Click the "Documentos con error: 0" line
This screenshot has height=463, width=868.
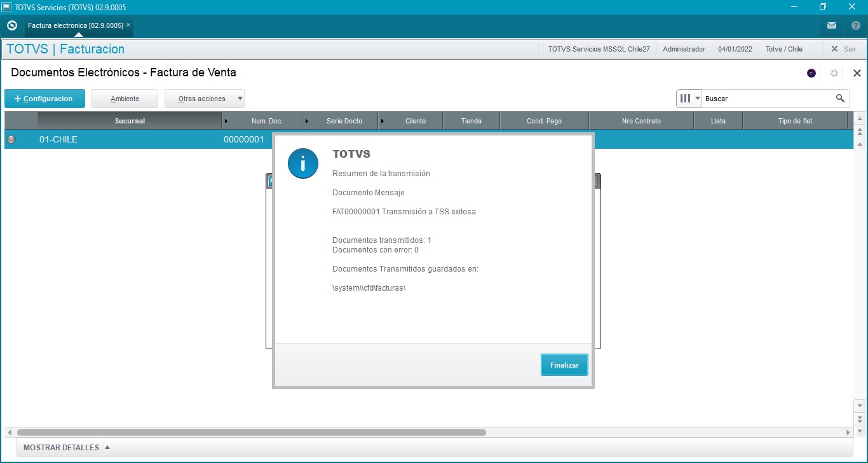376,250
